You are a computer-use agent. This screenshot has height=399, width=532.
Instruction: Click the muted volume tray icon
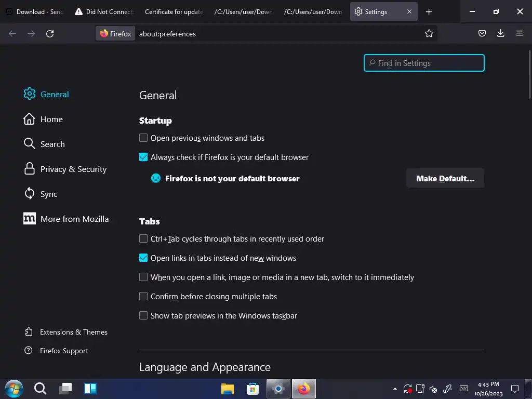click(x=433, y=389)
